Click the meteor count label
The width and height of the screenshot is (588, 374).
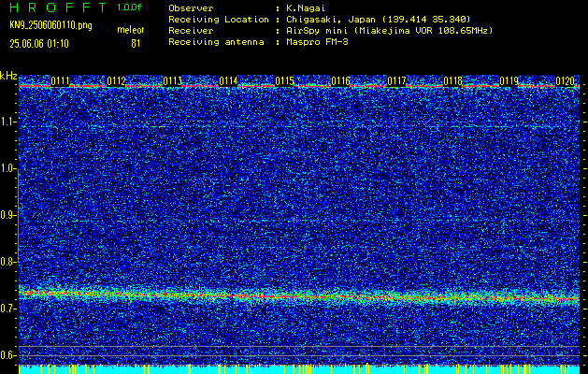(131, 30)
